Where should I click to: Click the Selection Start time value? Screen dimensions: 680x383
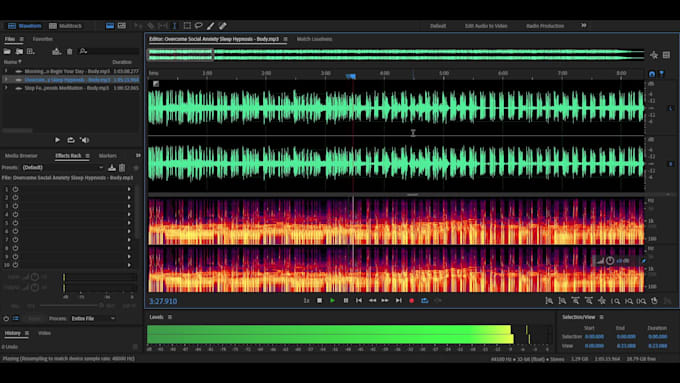coord(594,337)
